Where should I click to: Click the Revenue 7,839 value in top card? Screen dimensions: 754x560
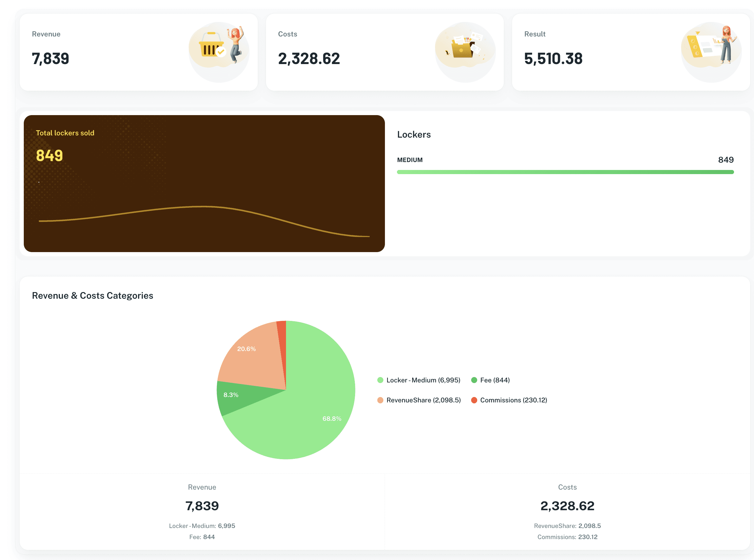tap(50, 59)
